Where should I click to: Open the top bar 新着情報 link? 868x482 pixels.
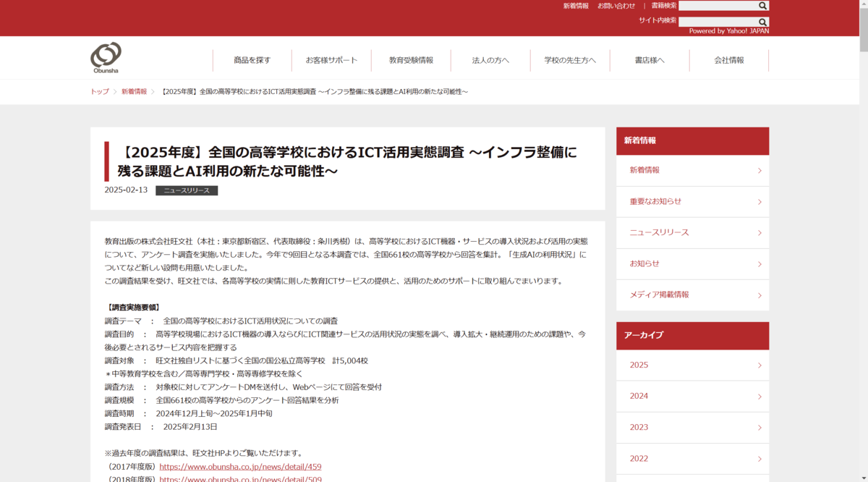coord(576,6)
